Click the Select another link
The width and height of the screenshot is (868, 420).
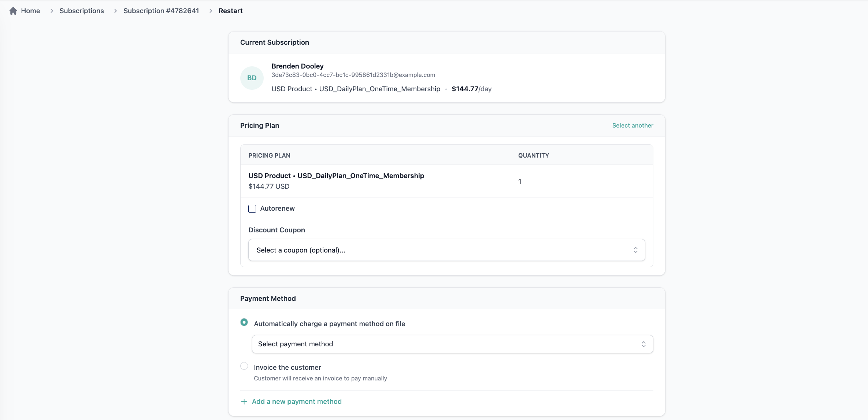[x=633, y=125]
